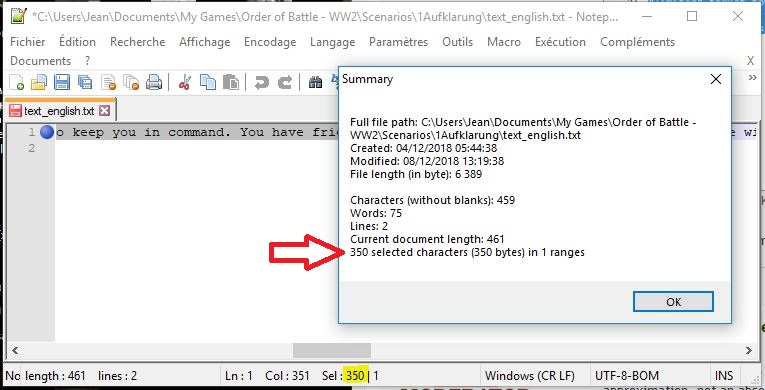The image size is (765, 390).
Task: Open the Affichage menu
Action: pos(204,42)
